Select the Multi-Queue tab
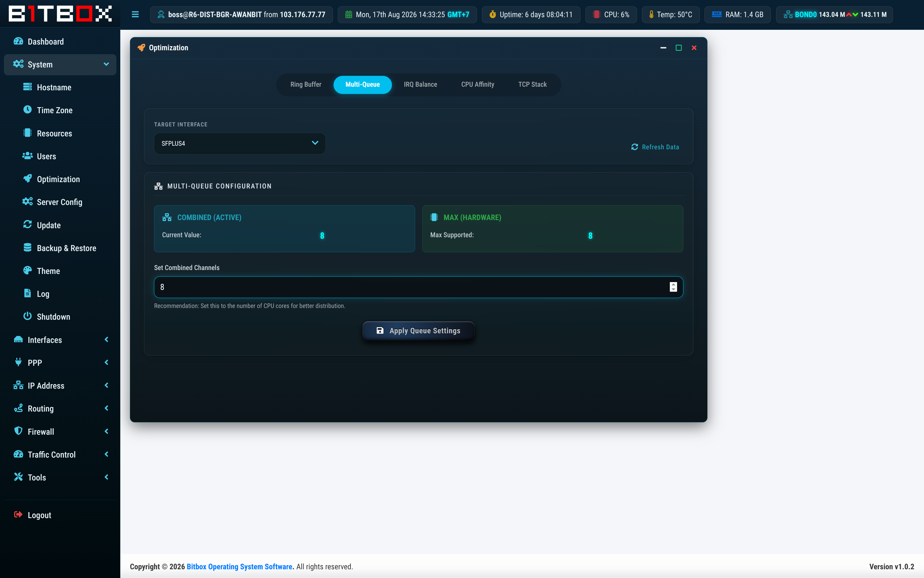 click(362, 85)
